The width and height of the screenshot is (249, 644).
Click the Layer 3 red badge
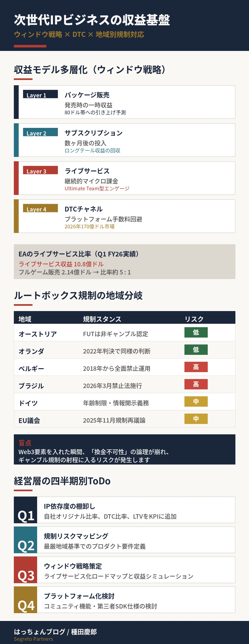40,170
